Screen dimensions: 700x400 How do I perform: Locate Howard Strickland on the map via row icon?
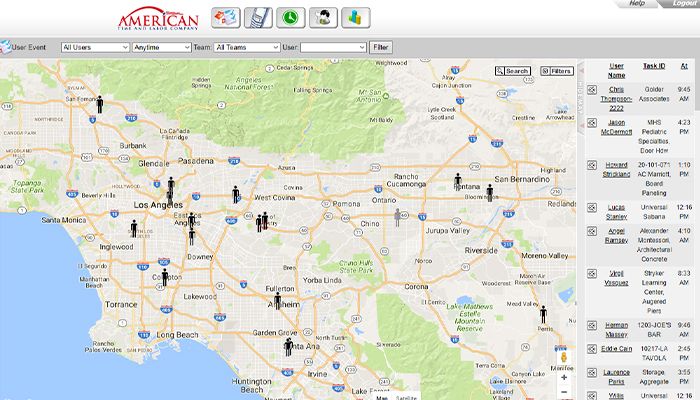[592, 165]
